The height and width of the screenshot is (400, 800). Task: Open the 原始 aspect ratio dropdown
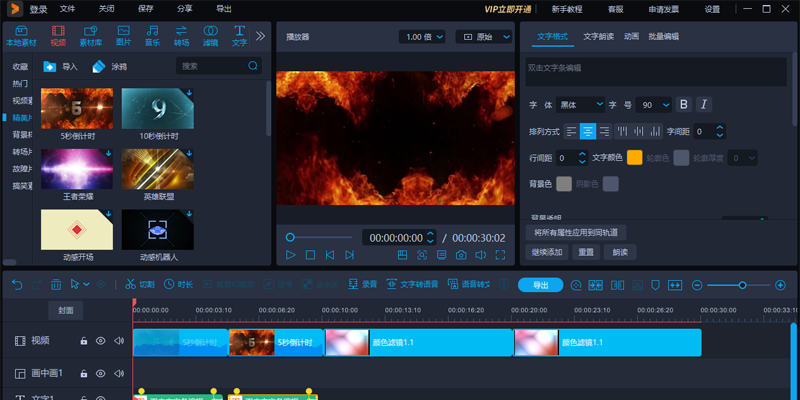pyautogui.click(x=484, y=37)
